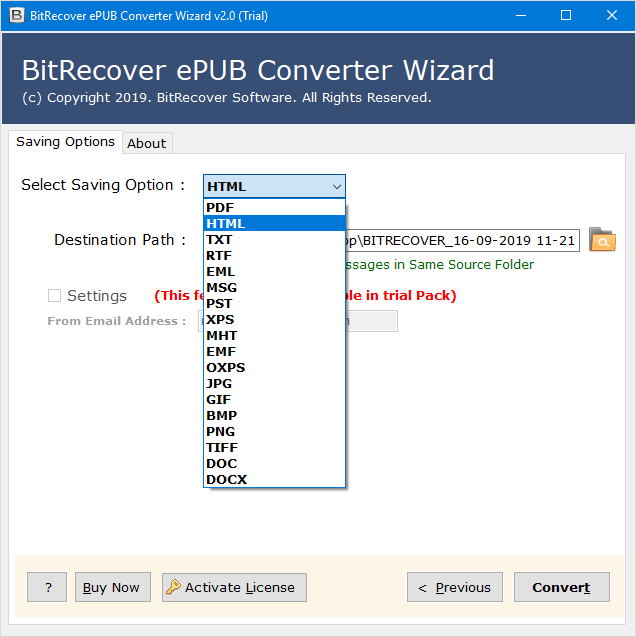Choose HTML from the saving options list

(x=274, y=223)
